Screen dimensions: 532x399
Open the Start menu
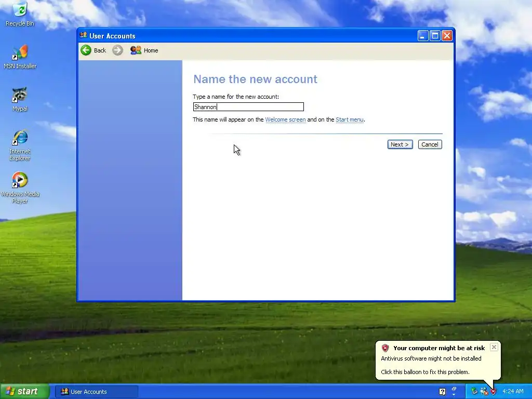click(25, 391)
